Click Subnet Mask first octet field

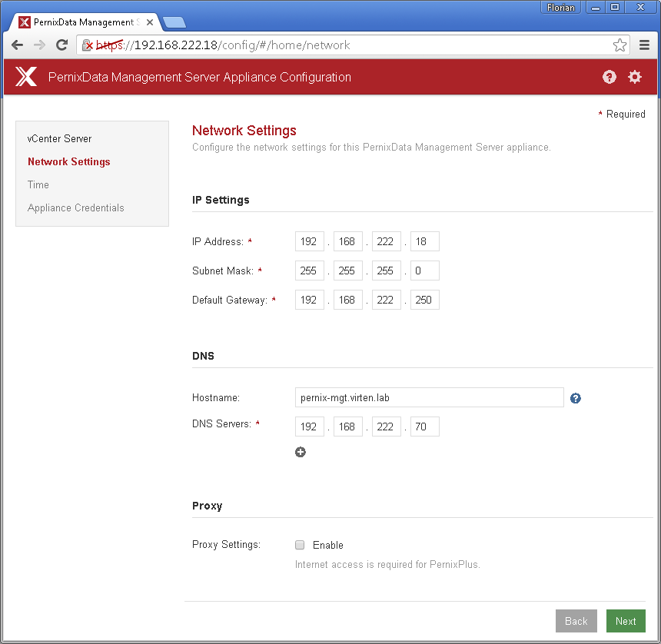(x=310, y=271)
